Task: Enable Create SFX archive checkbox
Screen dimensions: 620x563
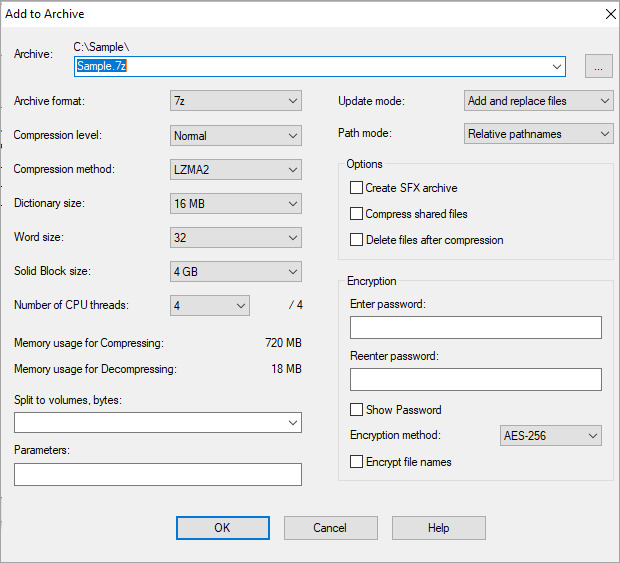Action: [x=356, y=188]
